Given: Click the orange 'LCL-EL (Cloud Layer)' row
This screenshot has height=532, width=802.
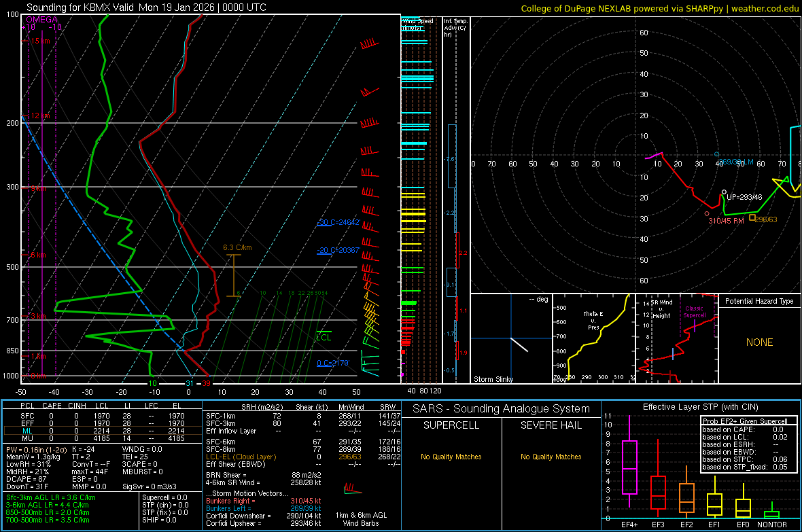Looking at the screenshot, I should point(302,457).
